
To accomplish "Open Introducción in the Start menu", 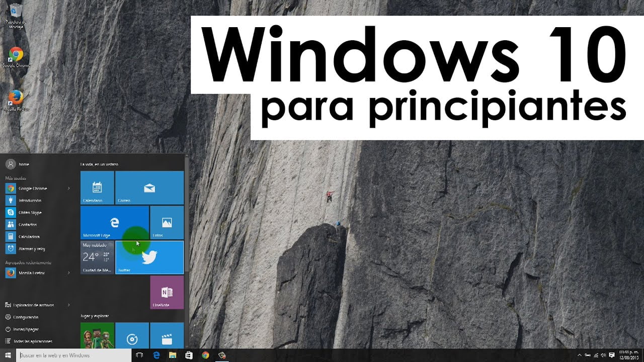I will 38,200.
